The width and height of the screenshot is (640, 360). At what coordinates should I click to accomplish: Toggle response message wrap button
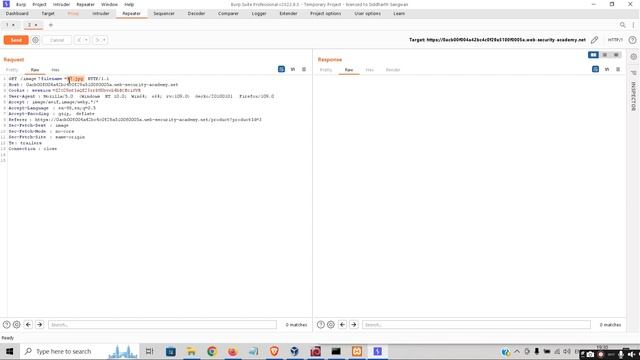tap(596, 69)
